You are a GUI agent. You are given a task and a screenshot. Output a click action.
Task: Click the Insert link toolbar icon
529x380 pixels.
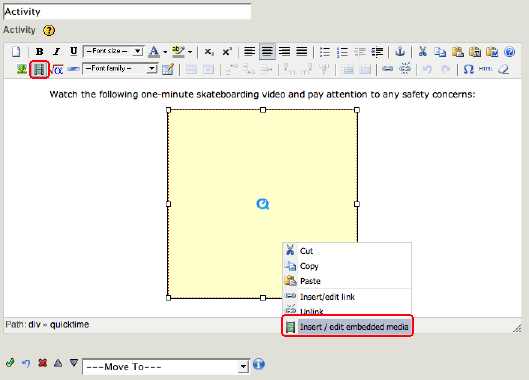coord(387,69)
